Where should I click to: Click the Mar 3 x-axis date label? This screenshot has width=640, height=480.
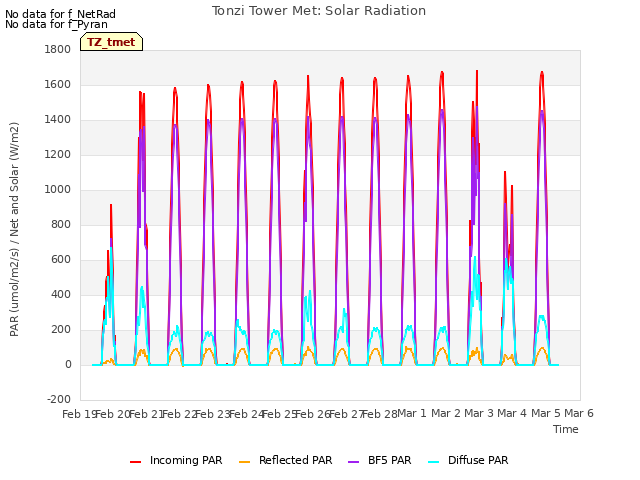pos(479,413)
